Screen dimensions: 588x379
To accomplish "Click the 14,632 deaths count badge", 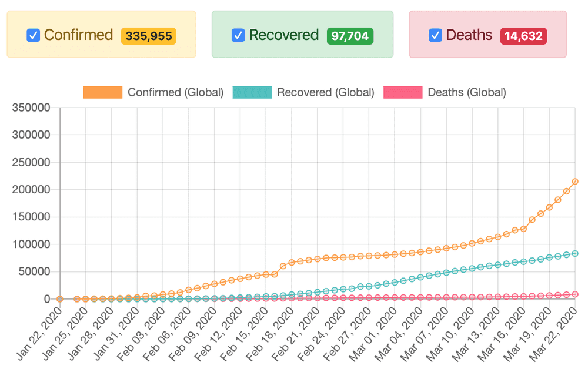I will point(523,36).
